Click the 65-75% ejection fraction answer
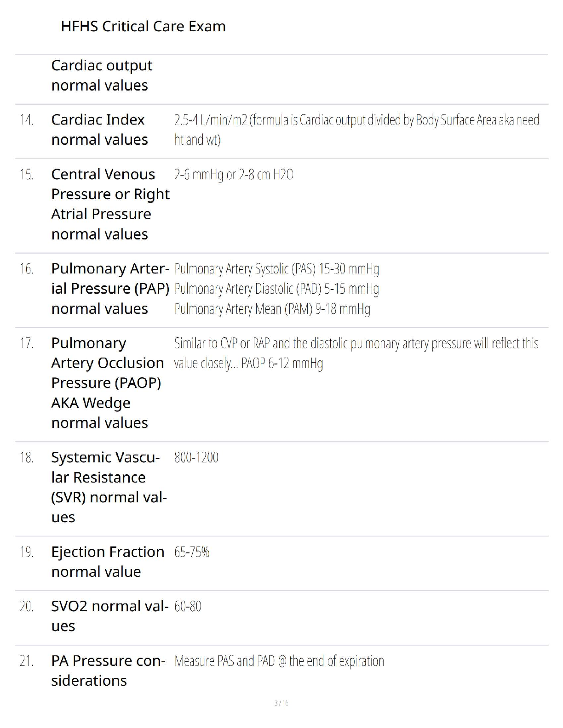 click(x=192, y=552)
